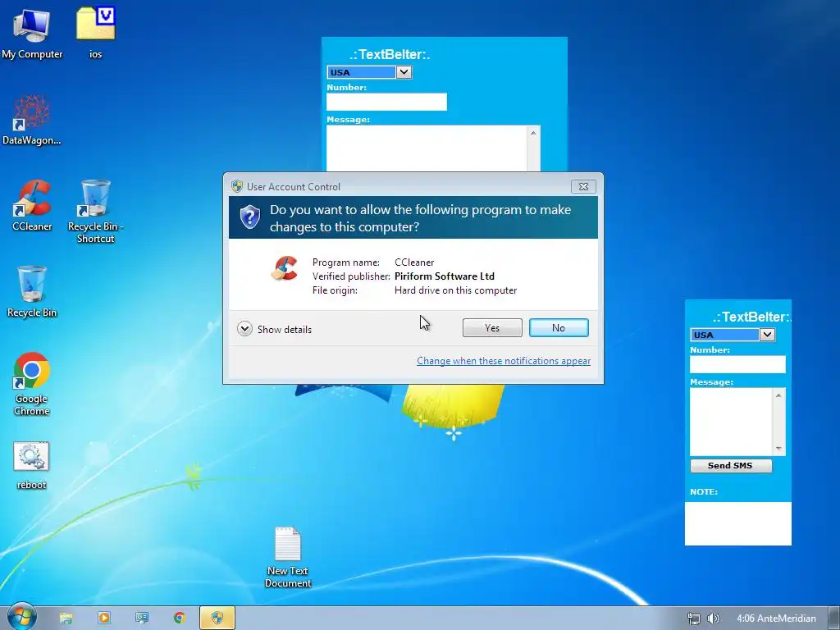Select the reboot desktop icon
This screenshot has width=840, height=630.
32,465
